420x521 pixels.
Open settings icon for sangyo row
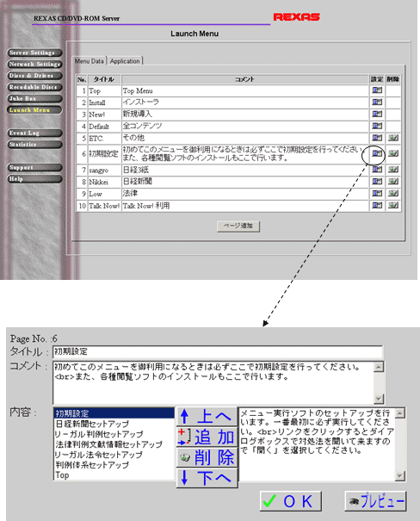coord(377,170)
